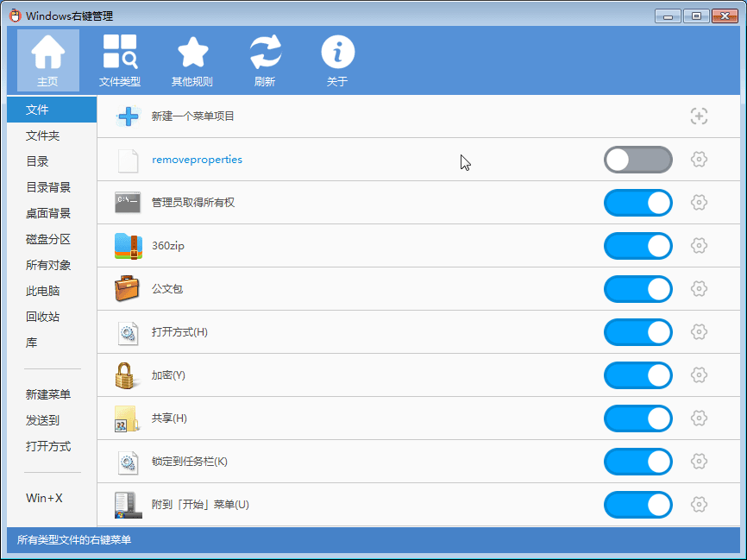Click the 附到「开始」菜单(U) computer icon

click(x=129, y=505)
